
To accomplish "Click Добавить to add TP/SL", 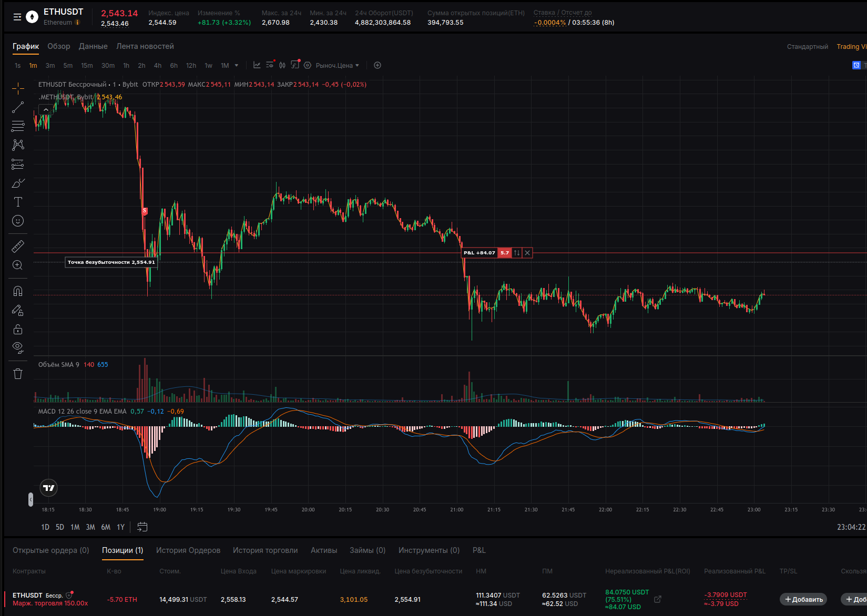I will (x=803, y=599).
